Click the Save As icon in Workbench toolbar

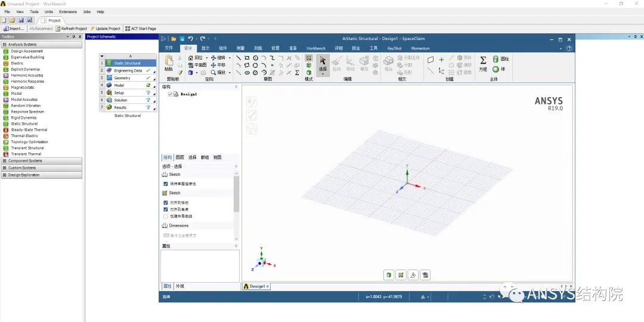coord(30,20)
